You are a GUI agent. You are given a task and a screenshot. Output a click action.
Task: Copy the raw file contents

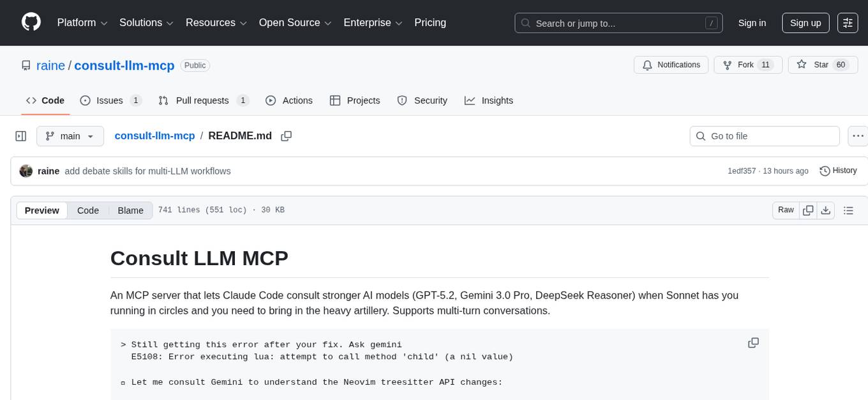coord(808,210)
